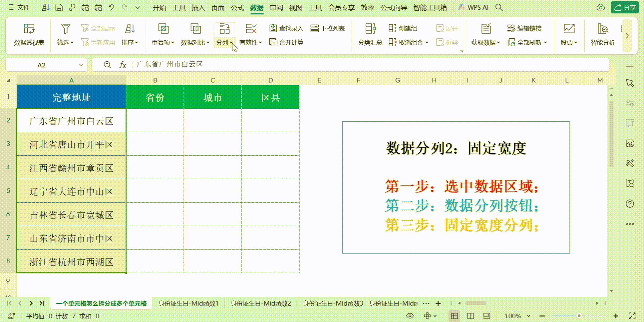The height and width of the screenshot is (322, 644).
Task: Expand the 重复项 dropdown arrow
Action: 173,43
